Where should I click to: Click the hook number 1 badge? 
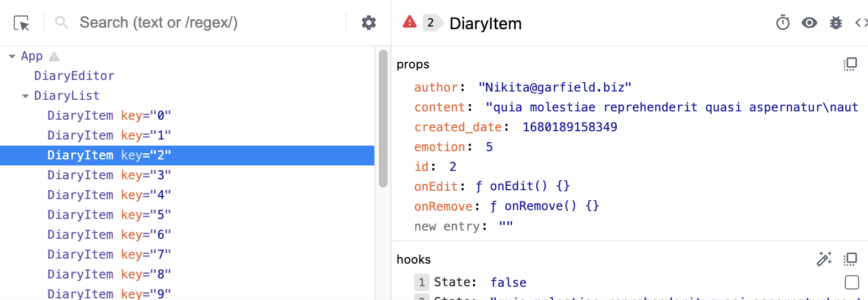[x=422, y=282]
